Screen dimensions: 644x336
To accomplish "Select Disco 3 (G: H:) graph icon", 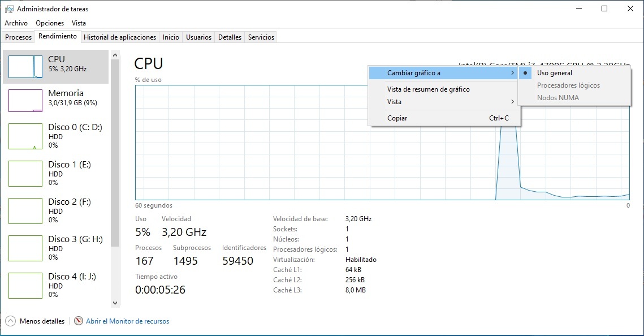I will tap(25, 248).
